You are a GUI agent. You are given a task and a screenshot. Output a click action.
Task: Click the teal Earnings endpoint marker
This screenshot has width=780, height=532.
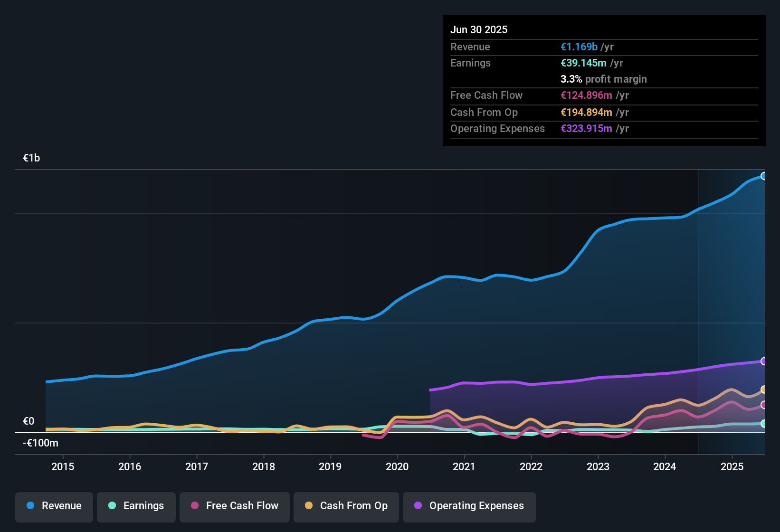763,423
